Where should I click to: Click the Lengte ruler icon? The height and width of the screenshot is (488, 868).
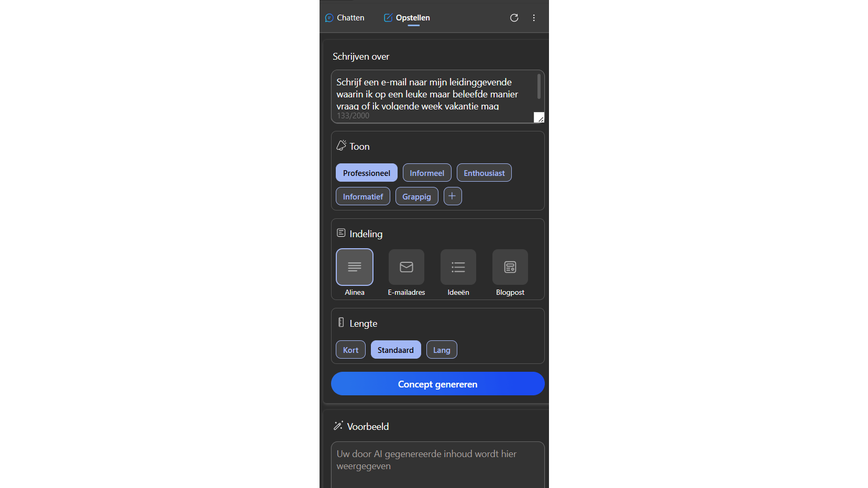tap(341, 322)
